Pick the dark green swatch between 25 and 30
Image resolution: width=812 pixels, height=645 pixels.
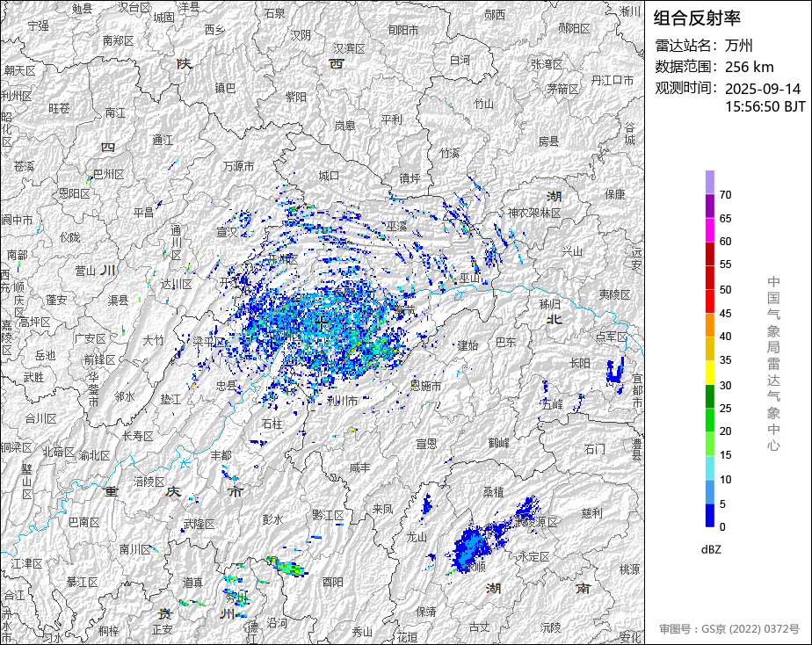[x=710, y=396]
